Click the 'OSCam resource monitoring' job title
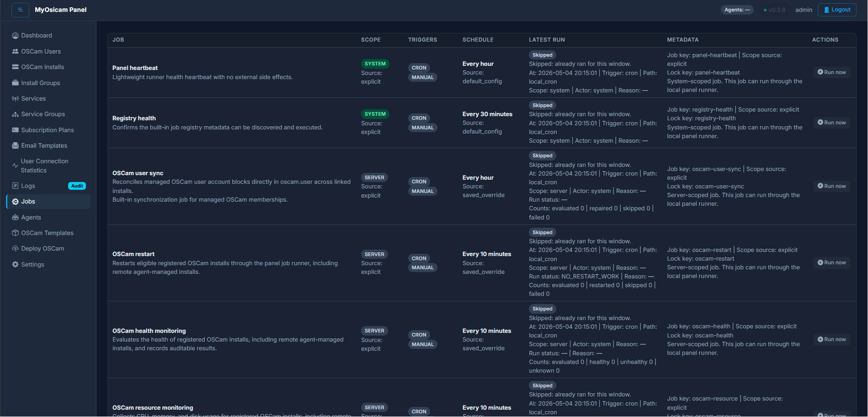The image size is (868, 417). (x=153, y=407)
